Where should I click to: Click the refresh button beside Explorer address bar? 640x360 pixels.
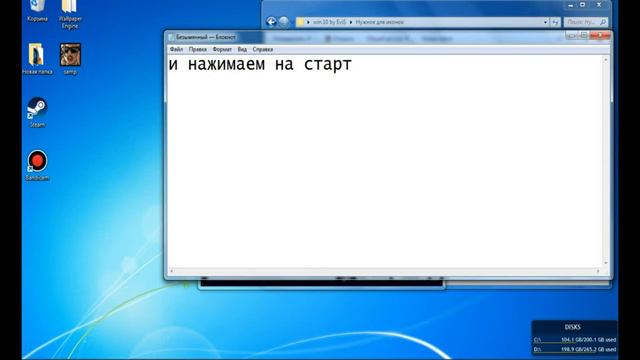(x=555, y=22)
